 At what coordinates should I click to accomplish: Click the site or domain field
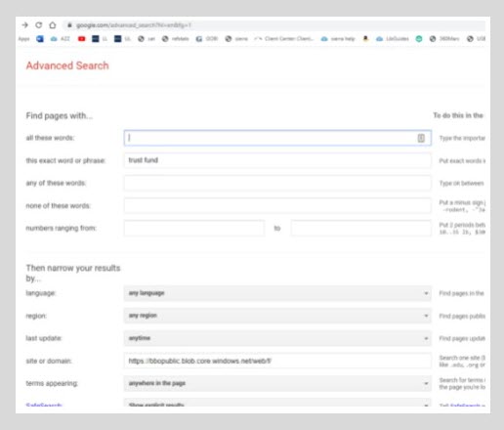[x=277, y=361]
